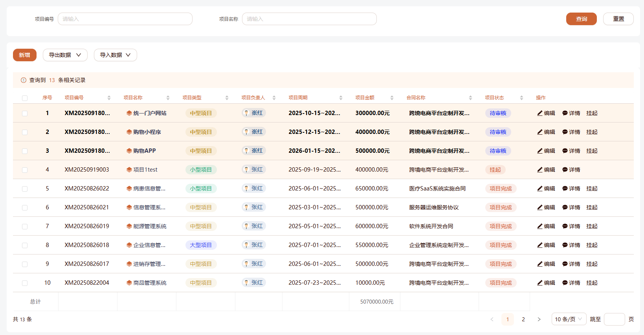Click the layers icon beside 购物APP
This screenshot has height=335, width=644.
coord(129,151)
